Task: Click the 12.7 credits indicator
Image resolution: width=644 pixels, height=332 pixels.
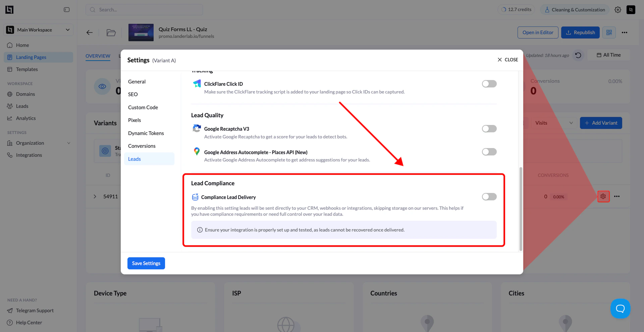Action: pos(516,10)
